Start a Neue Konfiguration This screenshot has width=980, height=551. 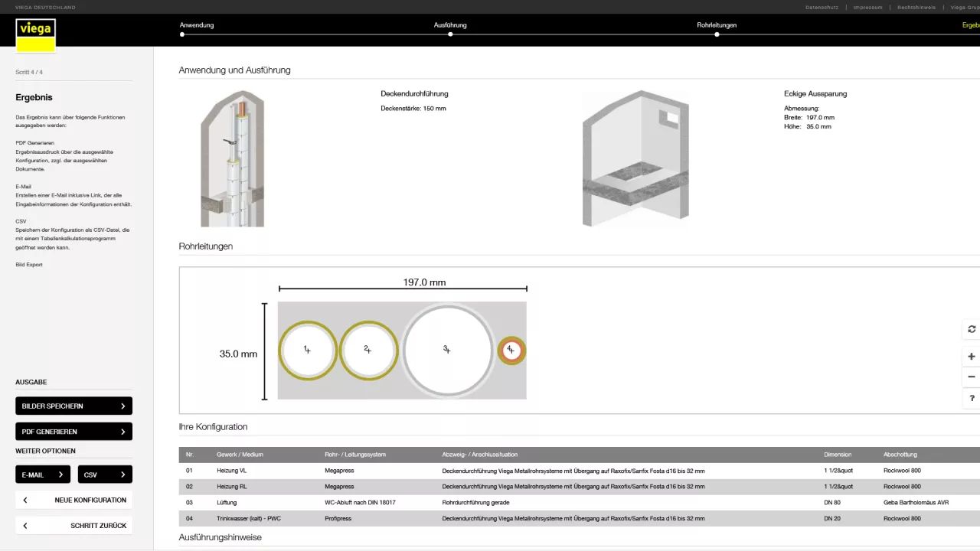[73, 500]
